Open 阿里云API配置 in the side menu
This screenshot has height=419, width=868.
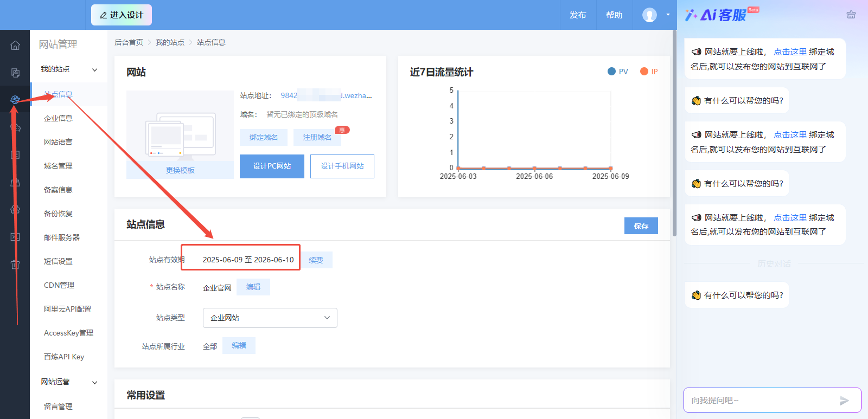pyautogui.click(x=67, y=309)
